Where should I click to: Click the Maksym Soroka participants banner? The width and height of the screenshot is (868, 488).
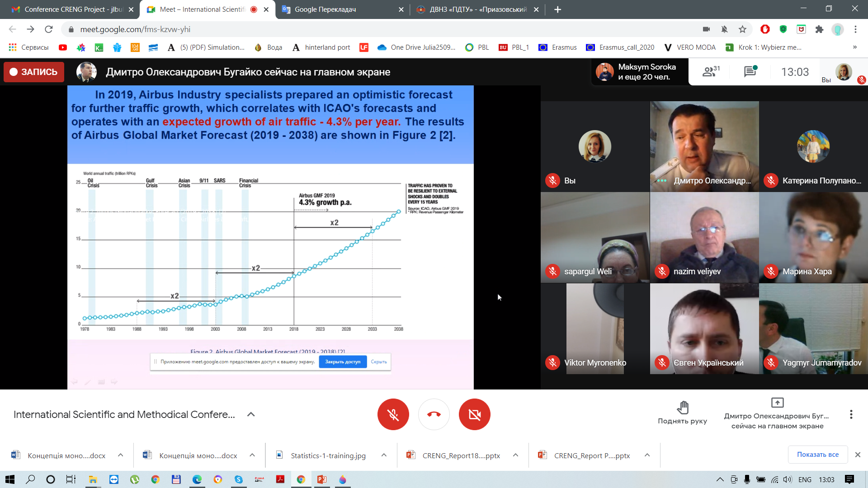pos(639,71)
